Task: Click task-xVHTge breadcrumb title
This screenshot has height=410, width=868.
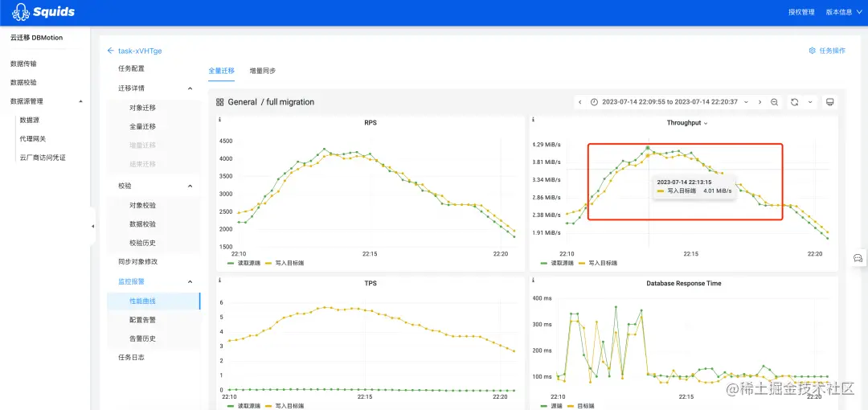Action: click(x=140, y=51)
